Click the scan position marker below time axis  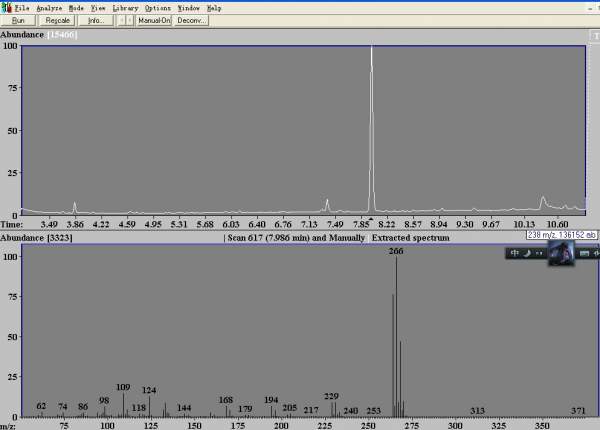pos(370,219)
